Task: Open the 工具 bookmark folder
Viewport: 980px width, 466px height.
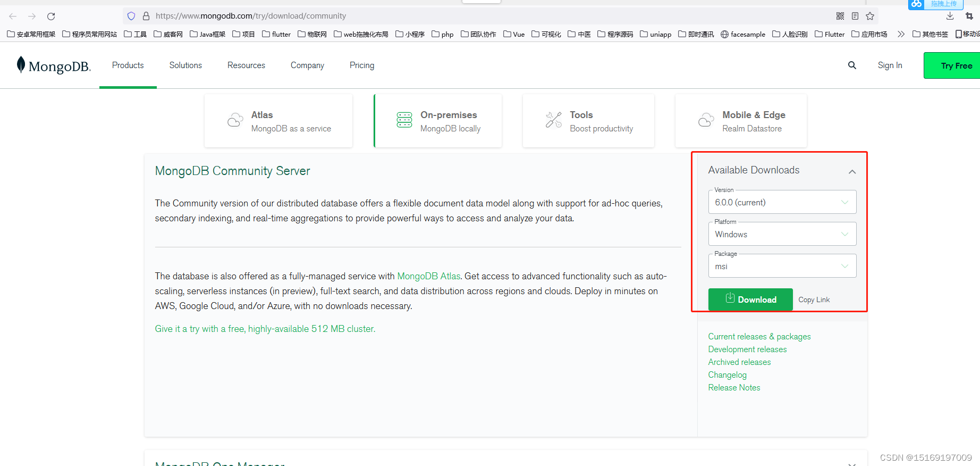Action: click(135, 34)
